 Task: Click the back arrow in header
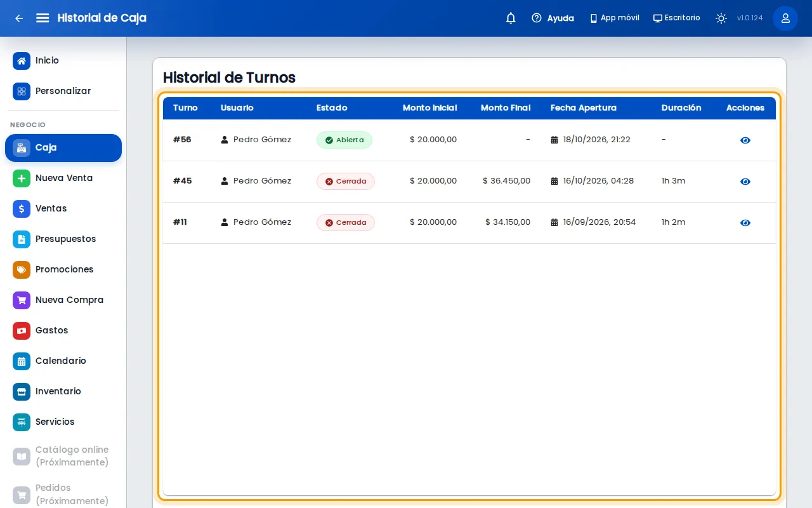pos(19,18)
